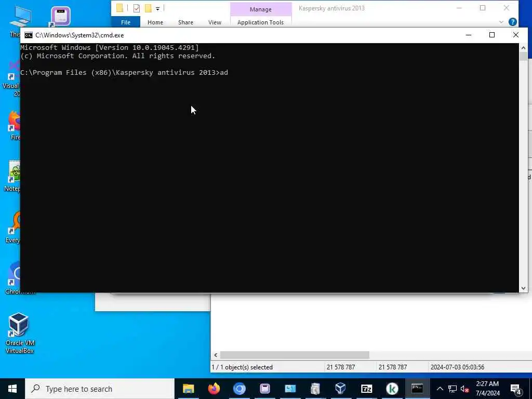This screenshot has height=399, width=532.
Task: Click the folder icon at Explorer title bar left
Action: point(119,8)
